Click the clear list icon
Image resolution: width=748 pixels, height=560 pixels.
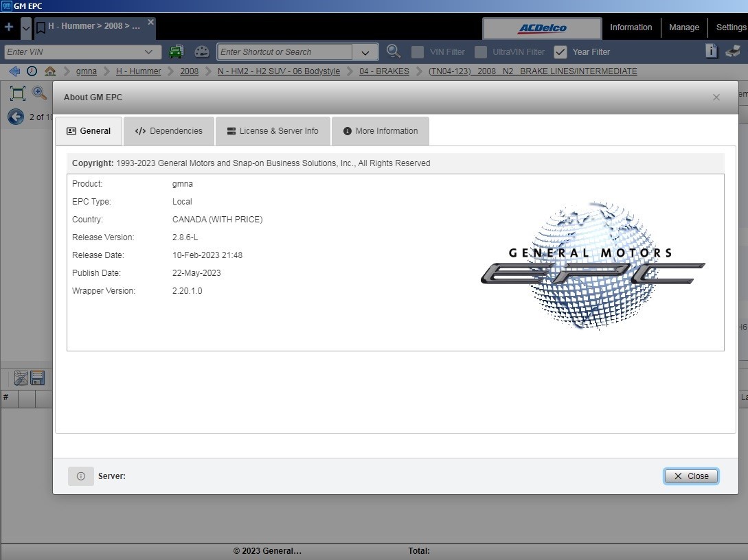[21, 378]
